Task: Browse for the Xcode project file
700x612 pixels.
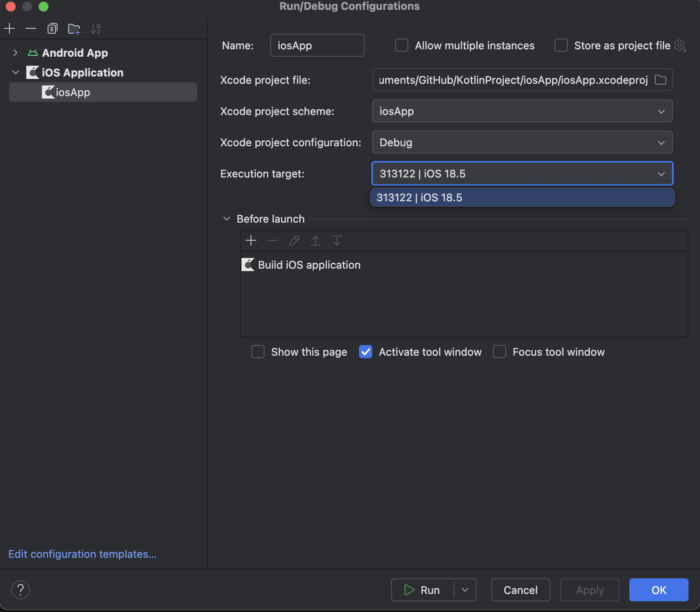Action: coord(661,80)
